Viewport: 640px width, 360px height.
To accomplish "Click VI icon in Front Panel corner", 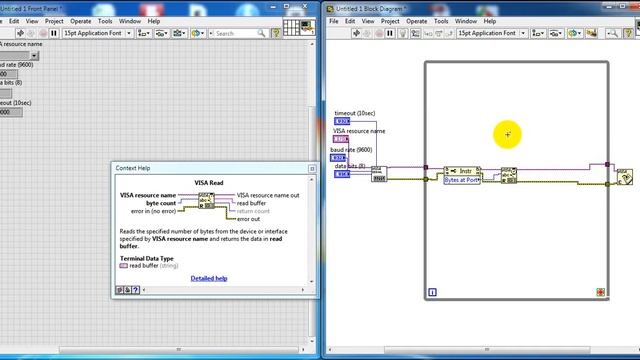I will coord(307,27).
